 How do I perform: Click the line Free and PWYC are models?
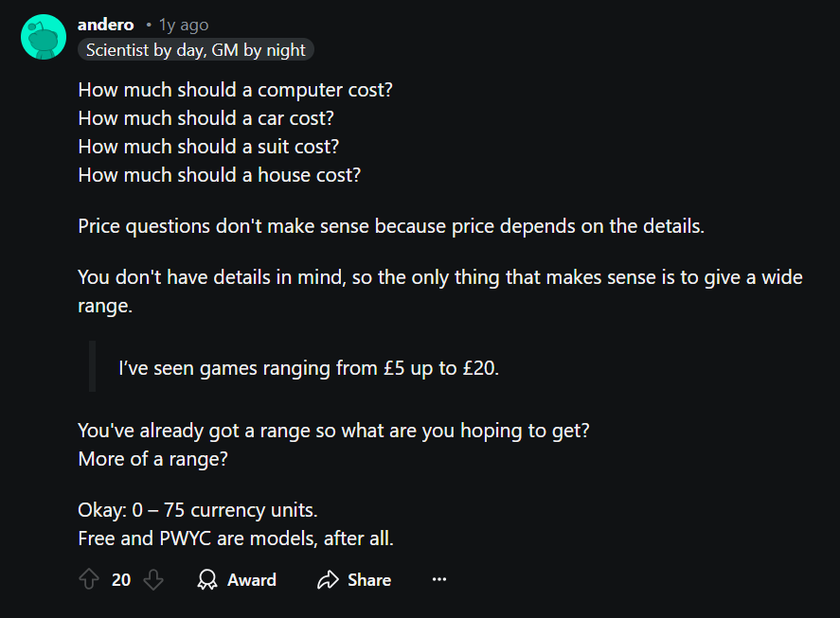pyautogui.click(x=236, y=539)
